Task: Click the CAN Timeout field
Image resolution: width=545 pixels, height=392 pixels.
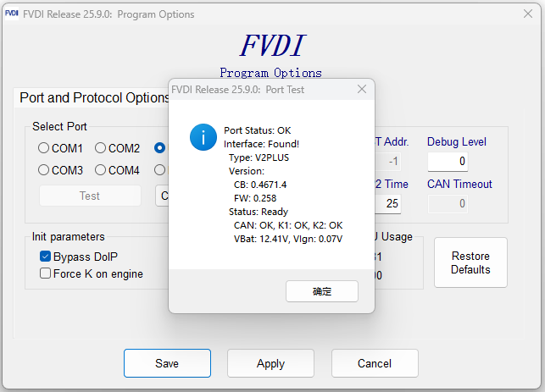Action: tap(448, 203)
